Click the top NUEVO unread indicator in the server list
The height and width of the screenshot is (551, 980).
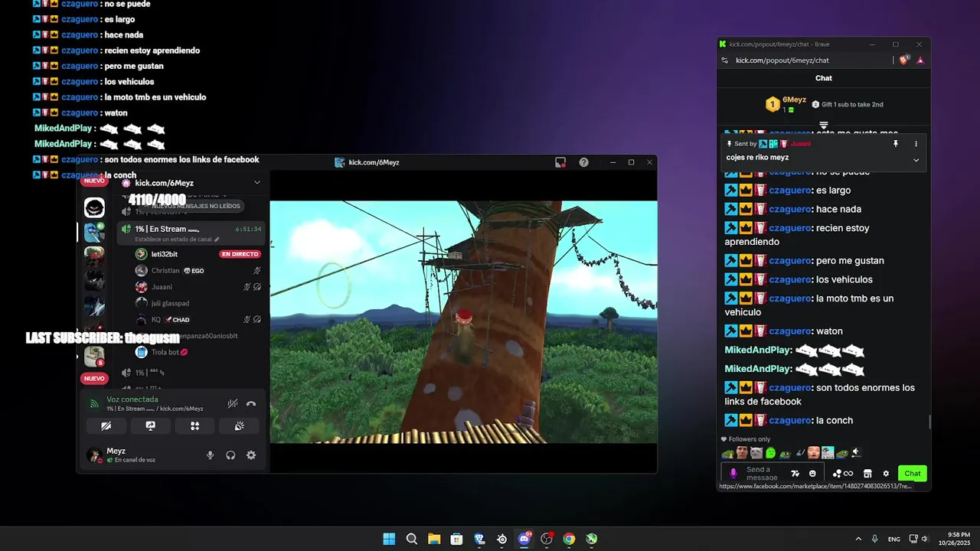point(94,181)
